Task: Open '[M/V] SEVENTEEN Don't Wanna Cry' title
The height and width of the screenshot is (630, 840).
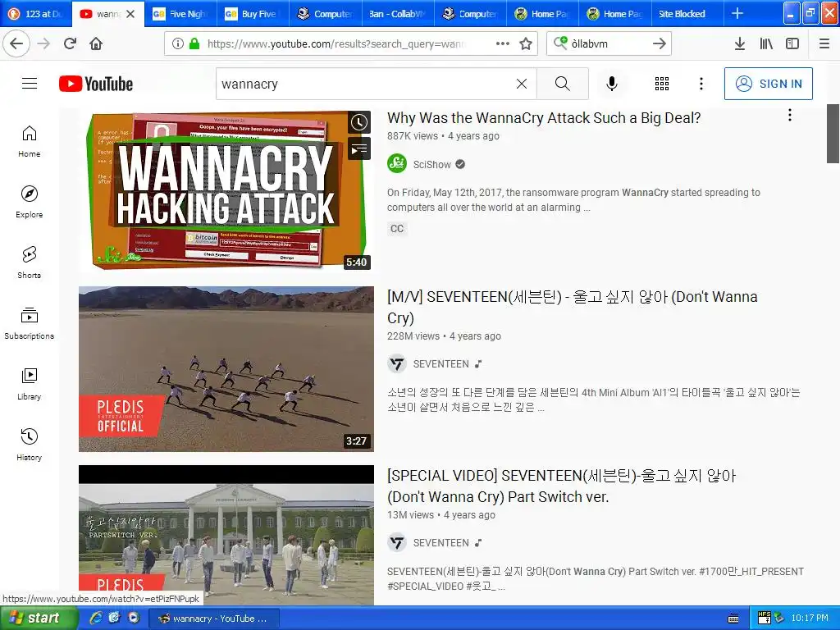Action: [x=572, y=307]
